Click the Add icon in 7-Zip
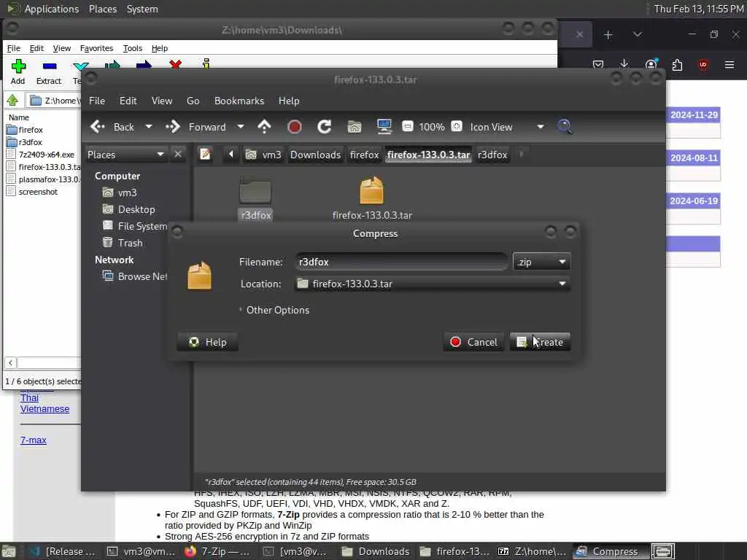 coord(18,71)
